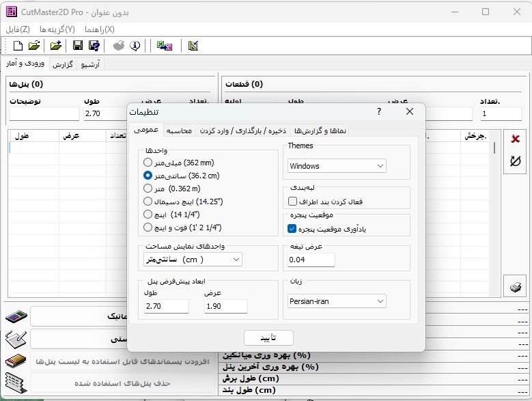This screenshot has height=401, width=532.
Task: Click the عرض تیغه field showing 0.04
Action: [311, 260]
